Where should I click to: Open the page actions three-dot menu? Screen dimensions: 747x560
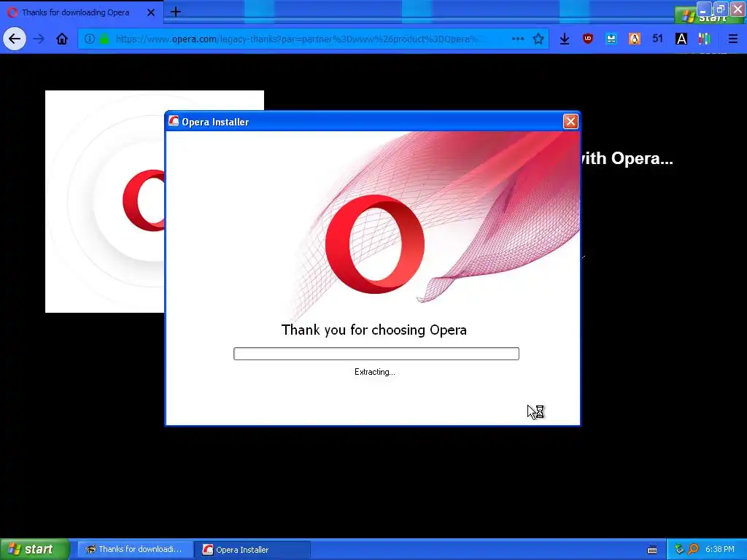[518, 39]
